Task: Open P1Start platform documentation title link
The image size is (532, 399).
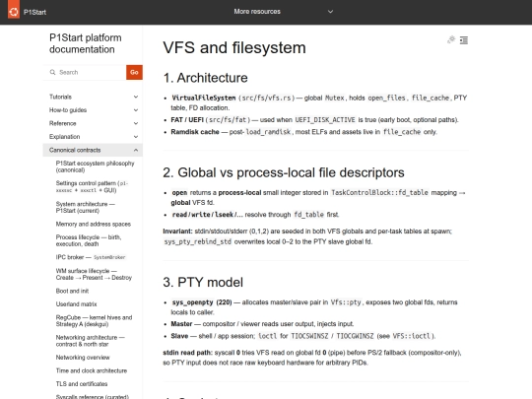Action: tap(86, 43)
